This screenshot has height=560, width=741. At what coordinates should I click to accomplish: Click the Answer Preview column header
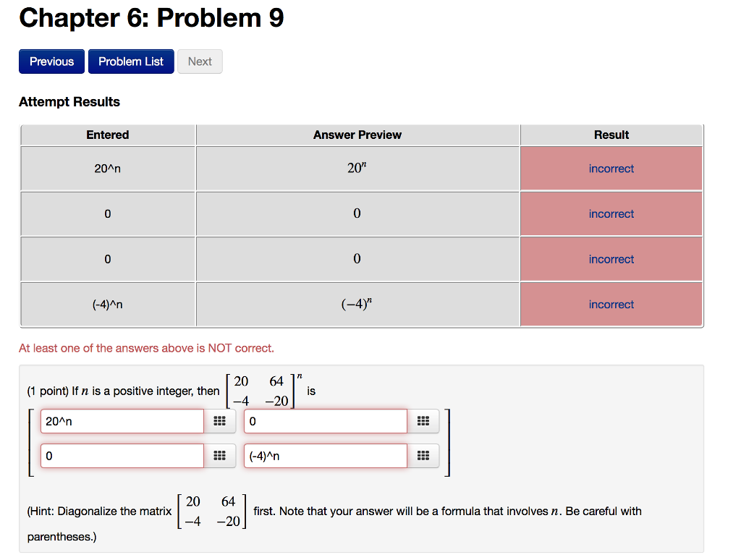[x=357, y=135]
